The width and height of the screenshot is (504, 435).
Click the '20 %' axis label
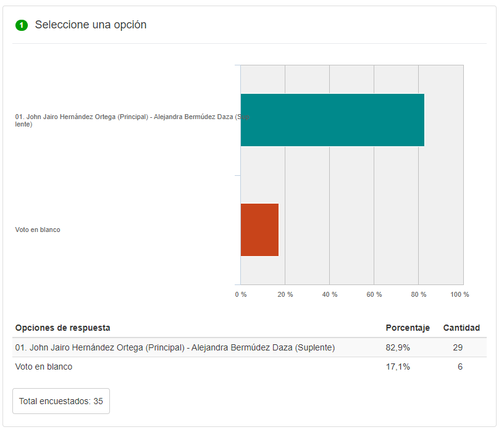(285, 294)
